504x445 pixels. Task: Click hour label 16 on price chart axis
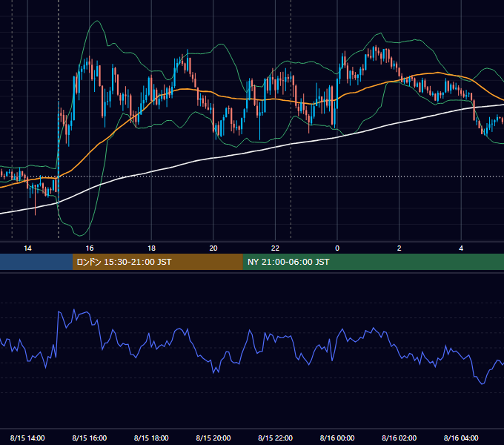coord(90,248)
